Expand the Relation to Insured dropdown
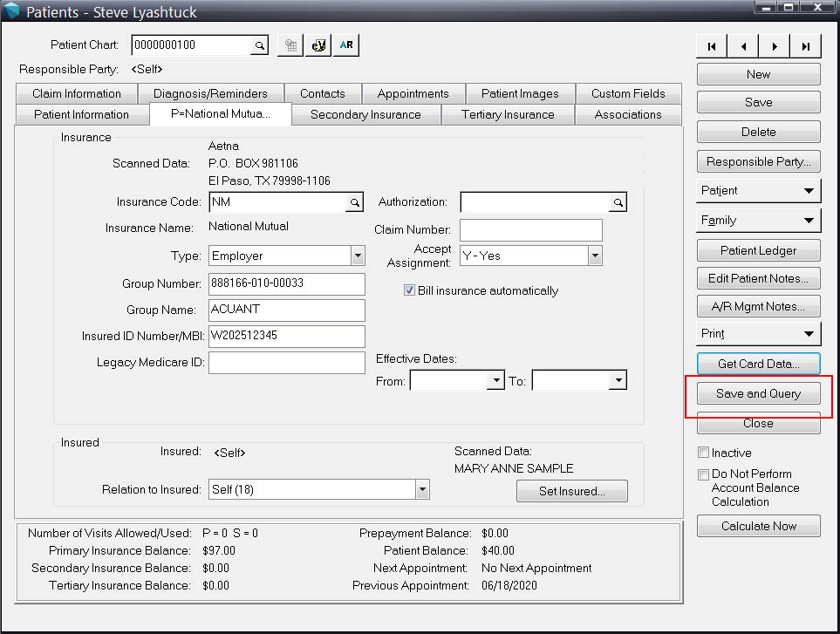Screen dimensions: 840x634 422,489
